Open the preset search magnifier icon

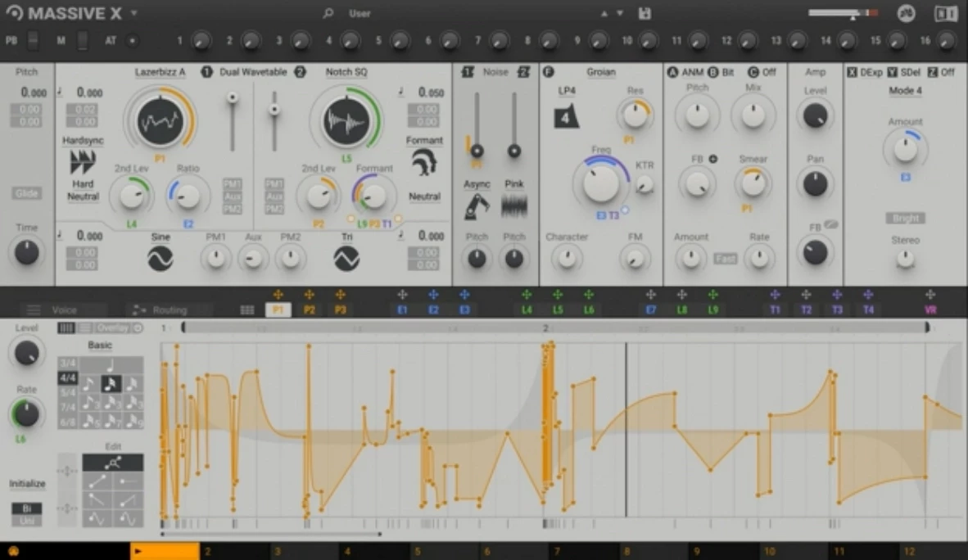click(328, 13)
